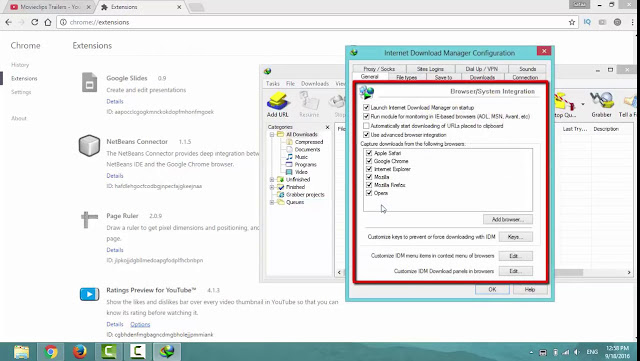
Task: Open the Proxy / Socks tab
Action: click(379, 69)
